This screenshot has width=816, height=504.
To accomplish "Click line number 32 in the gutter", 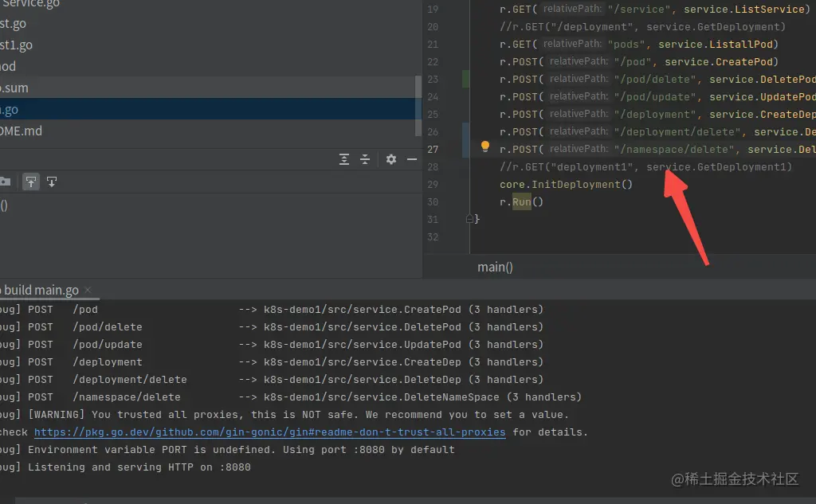I will pyautogui.click(x=433, y=236).
